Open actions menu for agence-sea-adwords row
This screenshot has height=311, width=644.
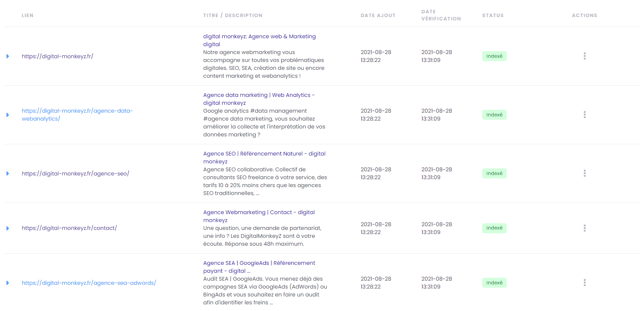[x=585, y=282]
